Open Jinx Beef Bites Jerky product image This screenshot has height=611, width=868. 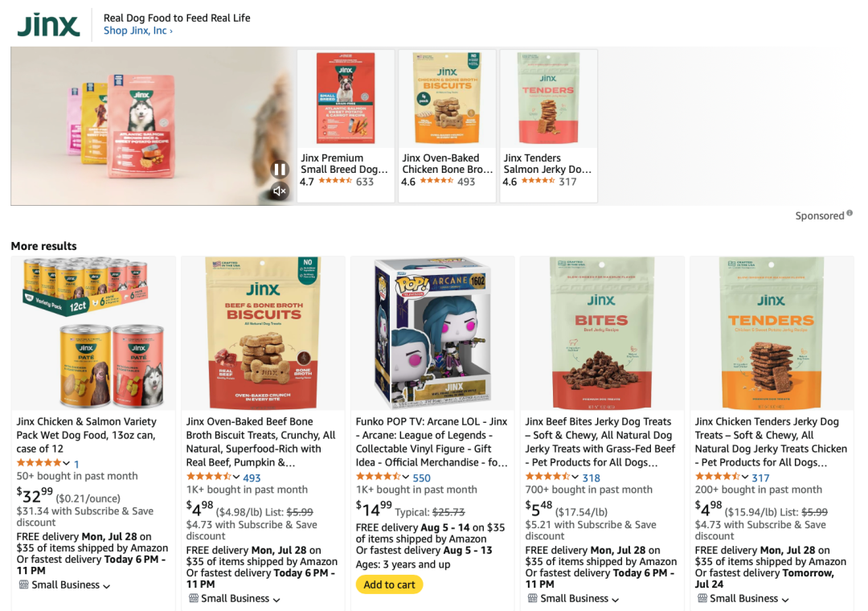602,334
